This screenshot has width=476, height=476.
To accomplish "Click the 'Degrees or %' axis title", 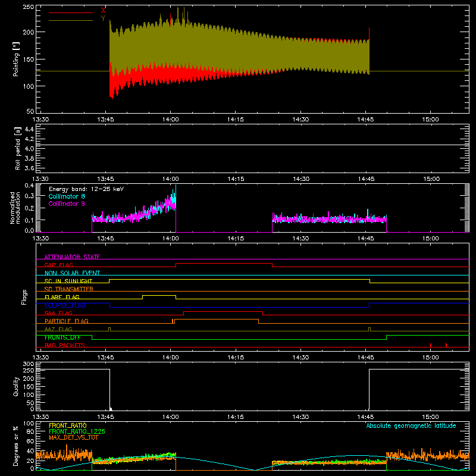I will point(16,446).
